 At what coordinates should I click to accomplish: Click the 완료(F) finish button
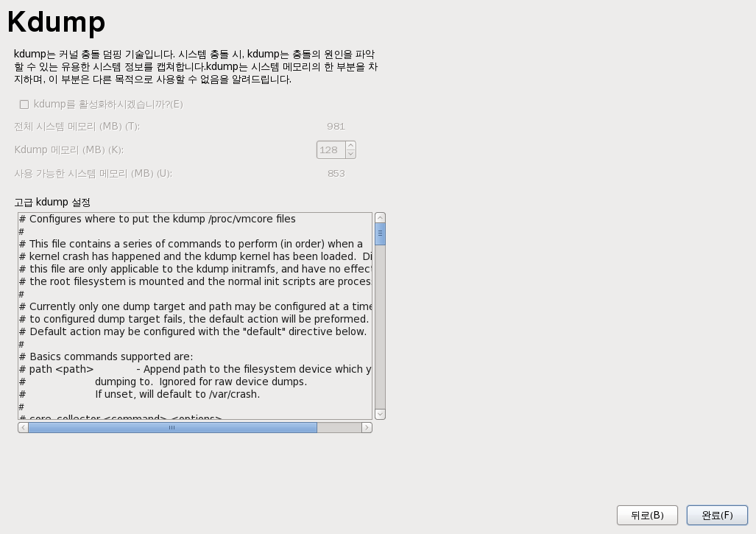point(717,515)
